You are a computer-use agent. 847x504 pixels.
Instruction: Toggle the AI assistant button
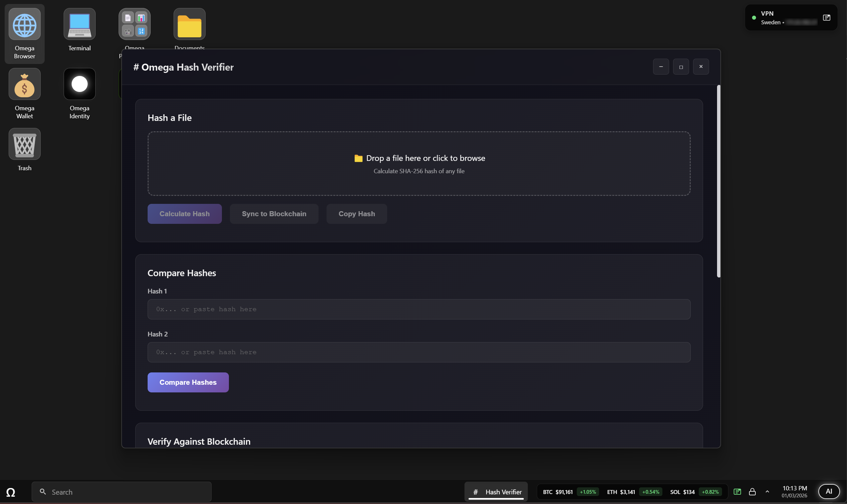[x=830, y=491]
